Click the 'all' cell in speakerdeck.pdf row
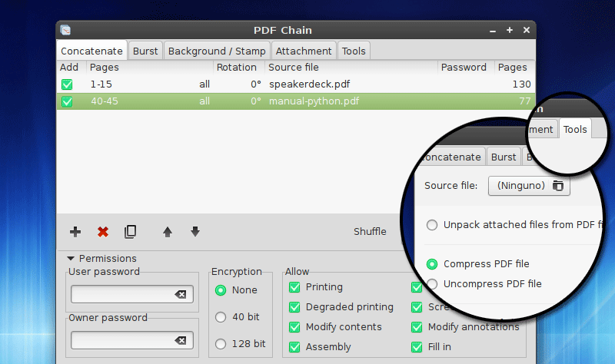This screenshot has height=364, width=615. point(204,84)
